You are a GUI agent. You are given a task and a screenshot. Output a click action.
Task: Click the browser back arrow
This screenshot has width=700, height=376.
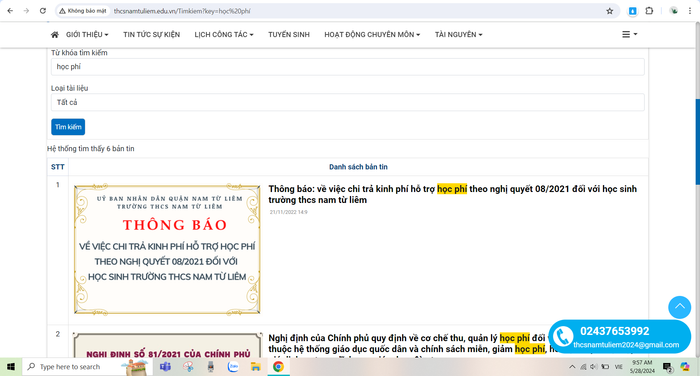10,11
